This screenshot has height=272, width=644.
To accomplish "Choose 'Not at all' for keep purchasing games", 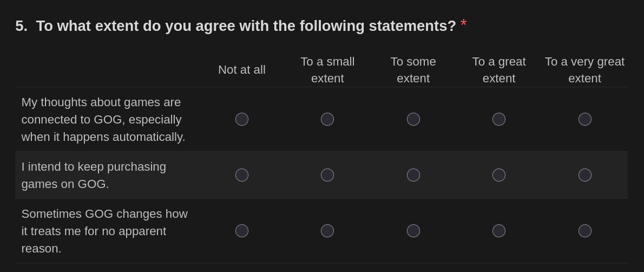I will (x=242, y=175).
